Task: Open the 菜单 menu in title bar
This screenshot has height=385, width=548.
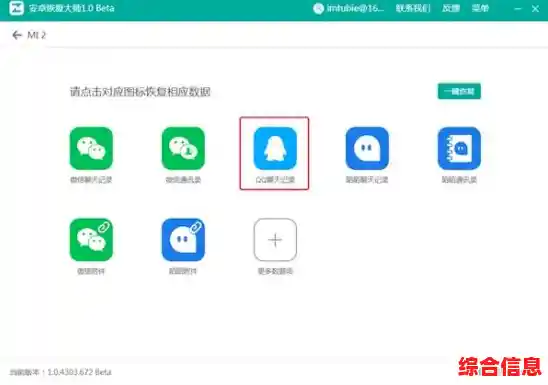Action: pyautogui.click(x=480, y=8)
